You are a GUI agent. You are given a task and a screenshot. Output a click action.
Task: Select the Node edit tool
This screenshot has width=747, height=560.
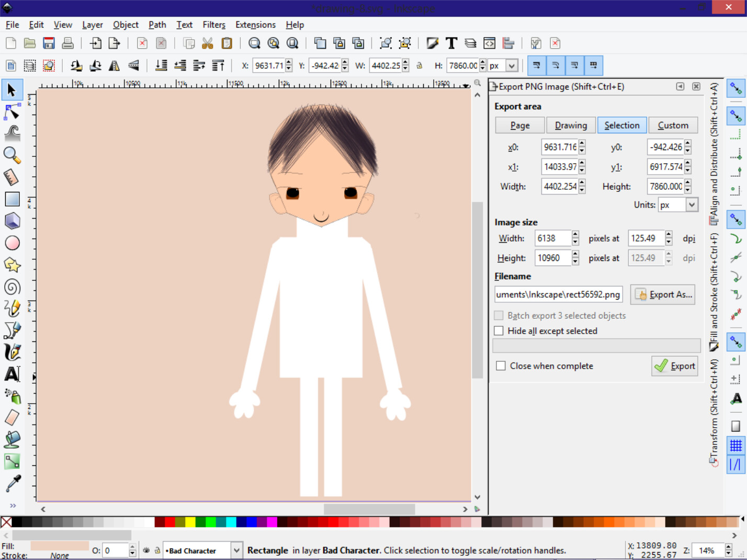click(x=12, y=112)
